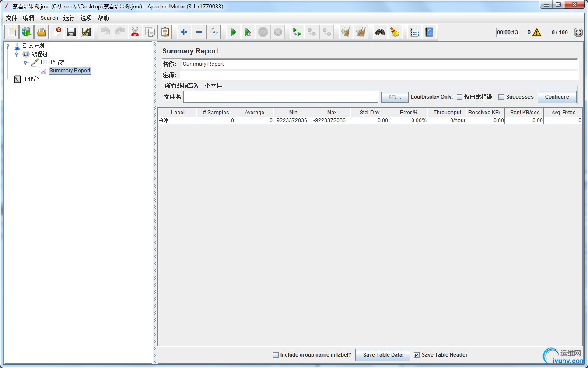588x368 pixels.
Task: Click the # Samples column header
Action: [x=216, y=113]
